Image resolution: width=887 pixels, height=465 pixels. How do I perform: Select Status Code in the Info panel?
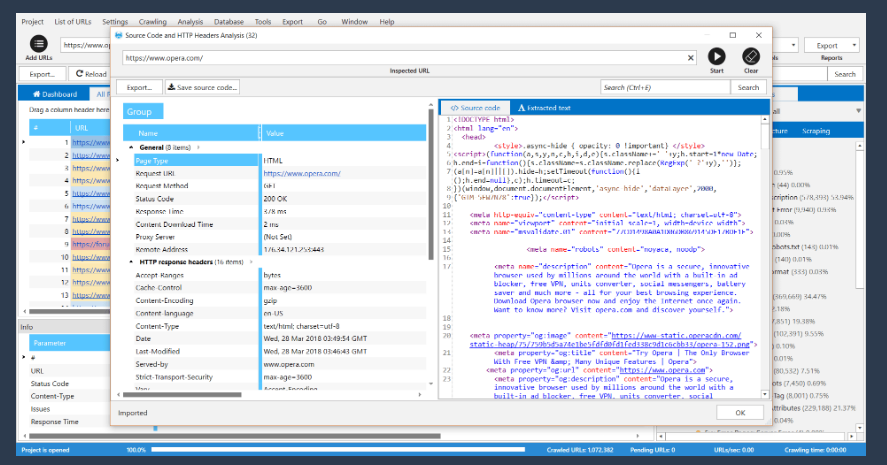click(x=50, y=384)
